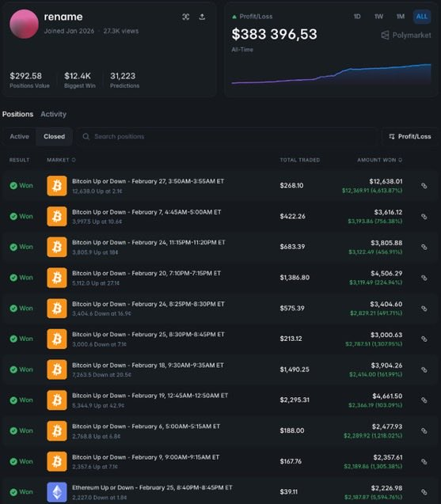This screenshot has width=441, height=504.
Task: Copy link for the $2,477.93 winning row
Action: [424, 431]
